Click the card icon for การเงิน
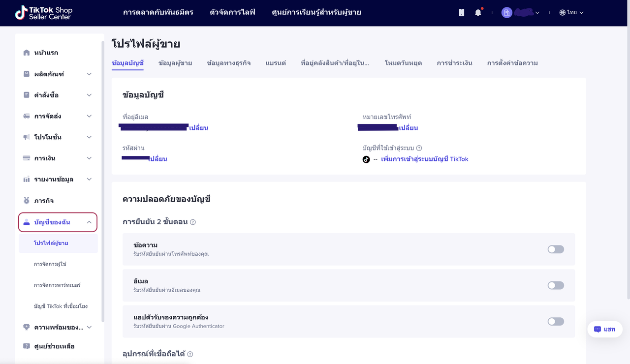630x364 pixels. click(27, 158)
